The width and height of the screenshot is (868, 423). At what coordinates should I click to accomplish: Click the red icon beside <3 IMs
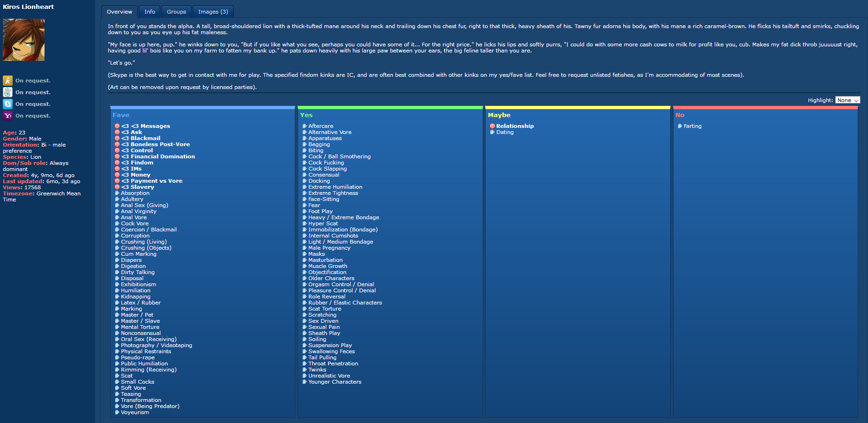[117, 169]
